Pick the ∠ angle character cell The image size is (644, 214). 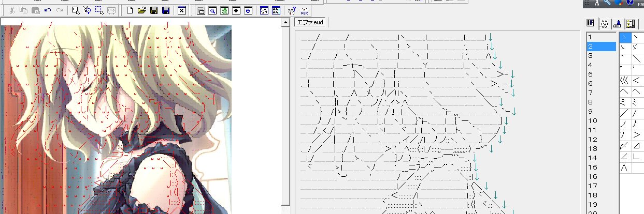point(625,157)
